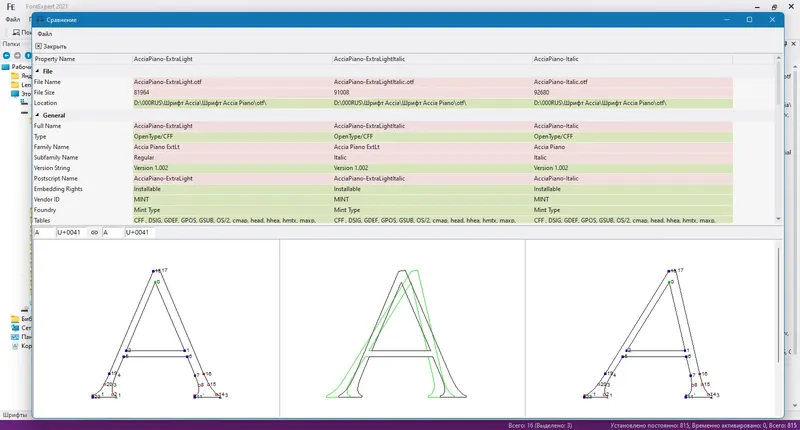Click the AcciaPiano-ExtraLightItalic column header

pos(432,59)
